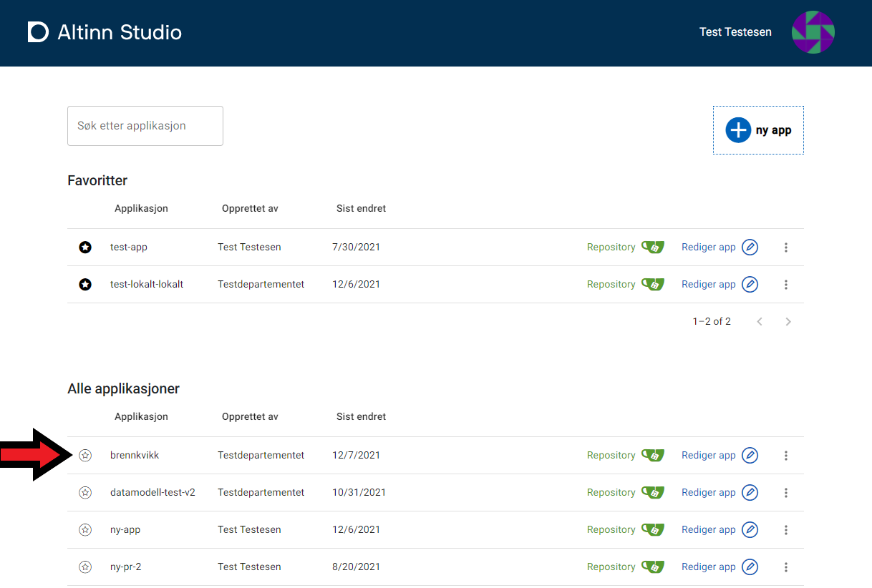Go to next page of favorites
Image resolution: width=872 pixels, height=588 pixels.
788,322
